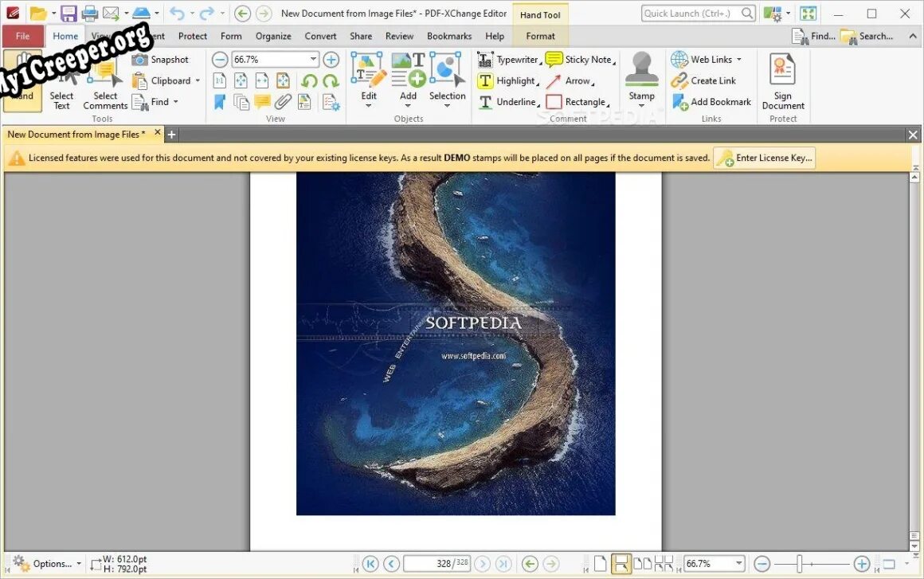The height and width of the screenshot is (579, 924).
Task: Click the status bar zoom slider handle
Action: tap(800, 564)
